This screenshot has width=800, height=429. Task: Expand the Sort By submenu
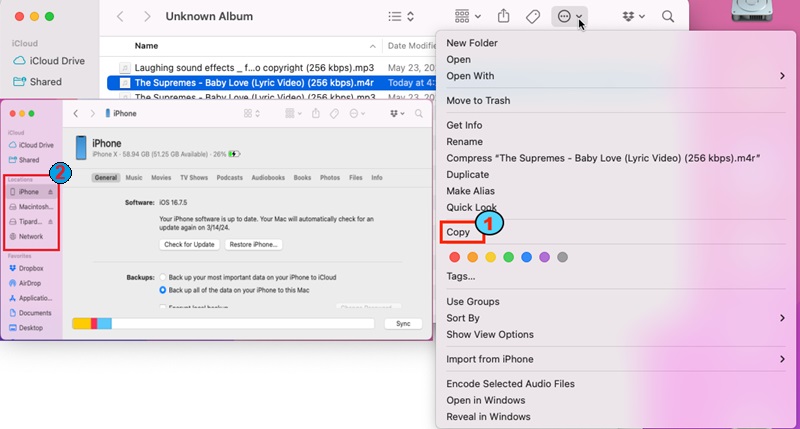pos(782,318)
